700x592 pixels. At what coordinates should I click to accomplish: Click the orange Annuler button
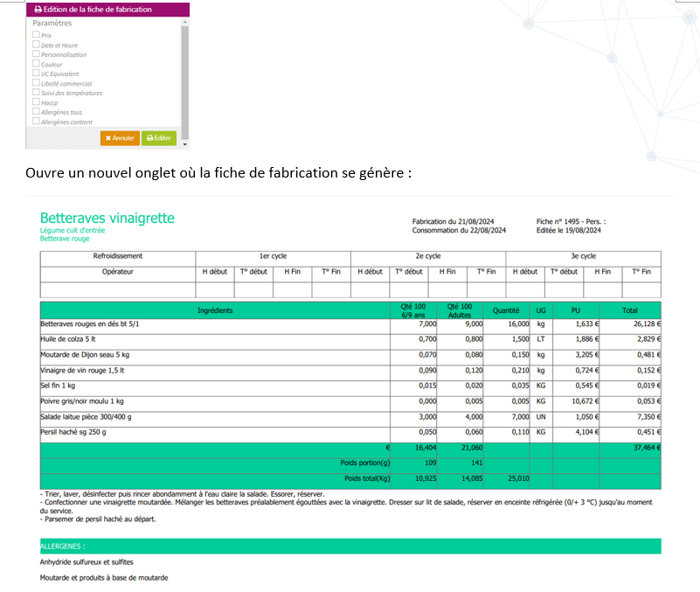[x=120, y=138]
